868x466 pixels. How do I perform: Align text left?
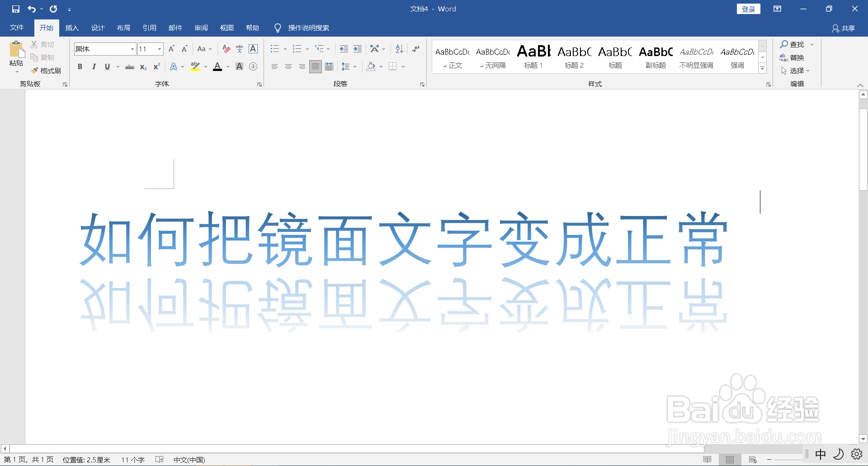[274, 67]
